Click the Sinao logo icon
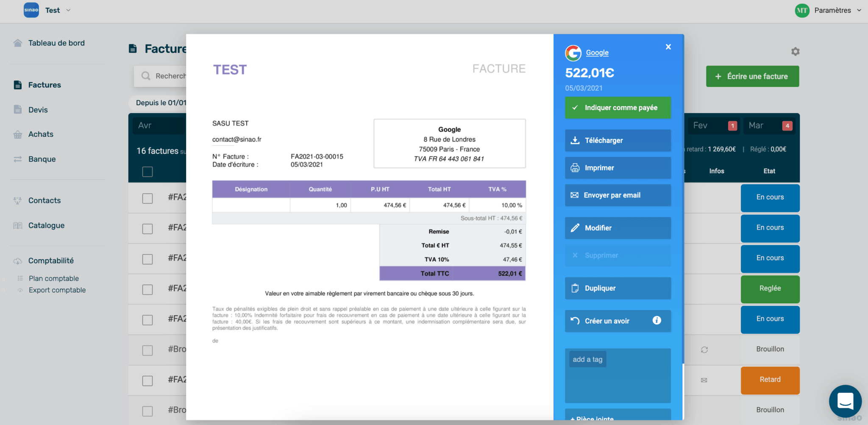 31,10
